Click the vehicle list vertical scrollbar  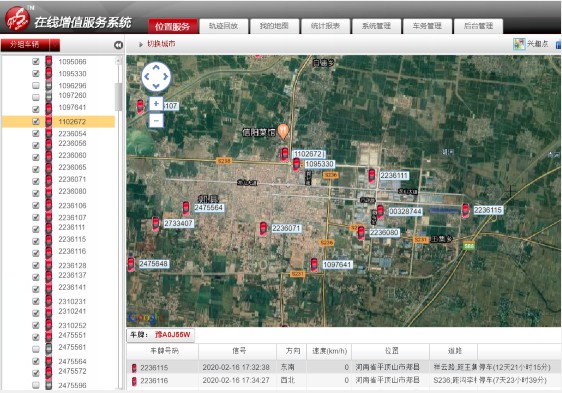point(118,97)
